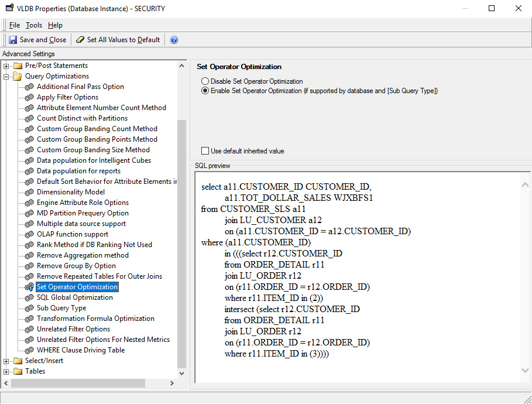This screenshot has height=404, width=532.
Task: Expand the Select/Insert node
Action: [5, 361]
